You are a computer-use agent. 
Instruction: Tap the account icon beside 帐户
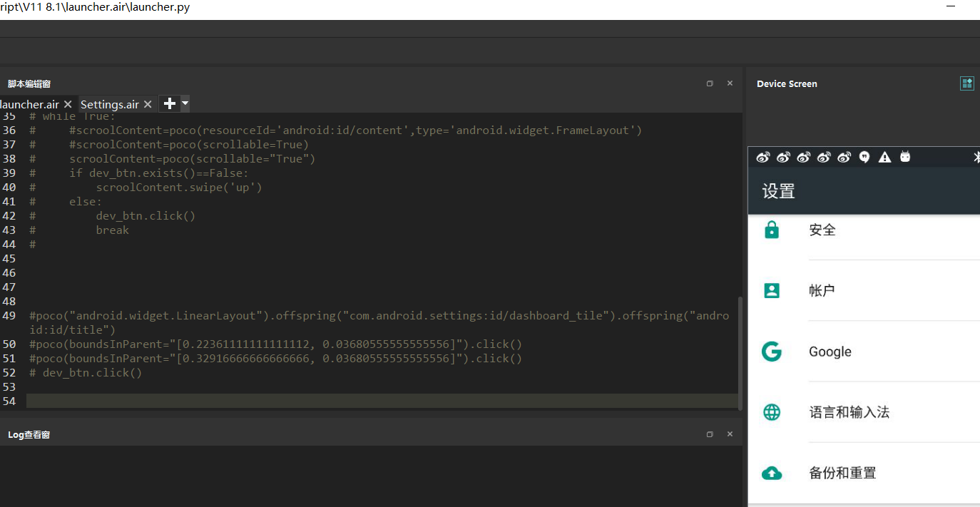pos(772,290)
